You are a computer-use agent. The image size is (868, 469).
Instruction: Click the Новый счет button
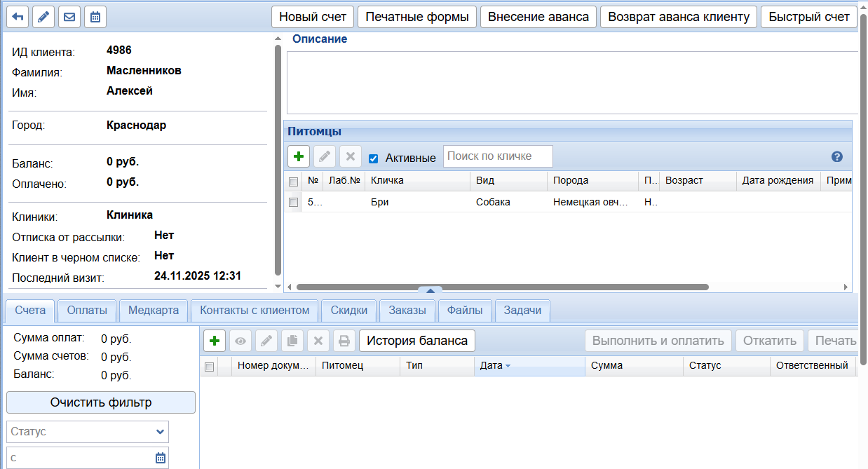[313, 17]
